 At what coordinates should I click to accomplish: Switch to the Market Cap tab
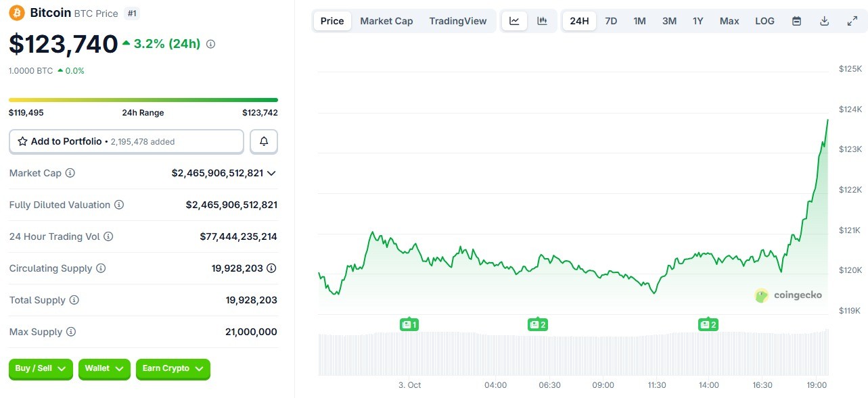click(386, 21)
